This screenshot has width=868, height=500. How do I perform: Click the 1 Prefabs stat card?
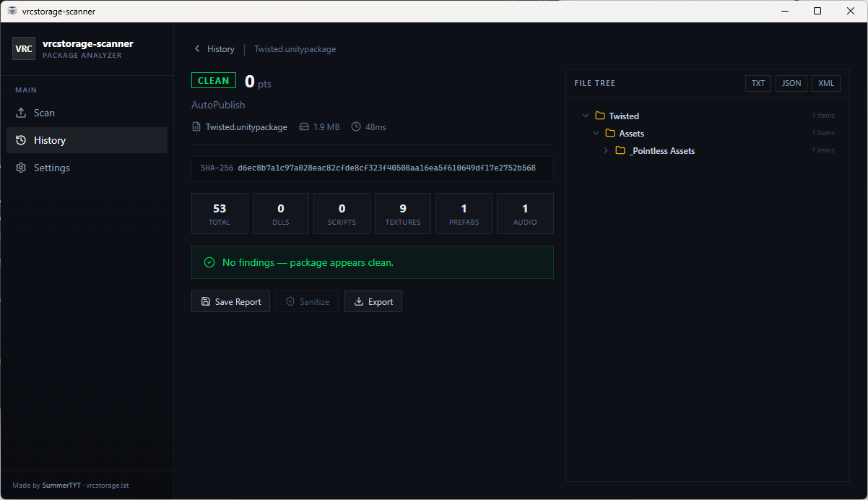[464, 213]
